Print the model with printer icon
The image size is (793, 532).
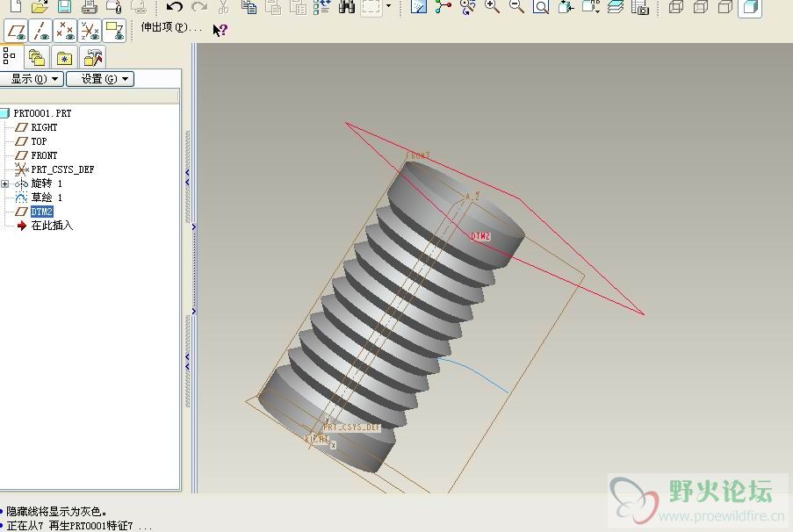click(89, 6)
